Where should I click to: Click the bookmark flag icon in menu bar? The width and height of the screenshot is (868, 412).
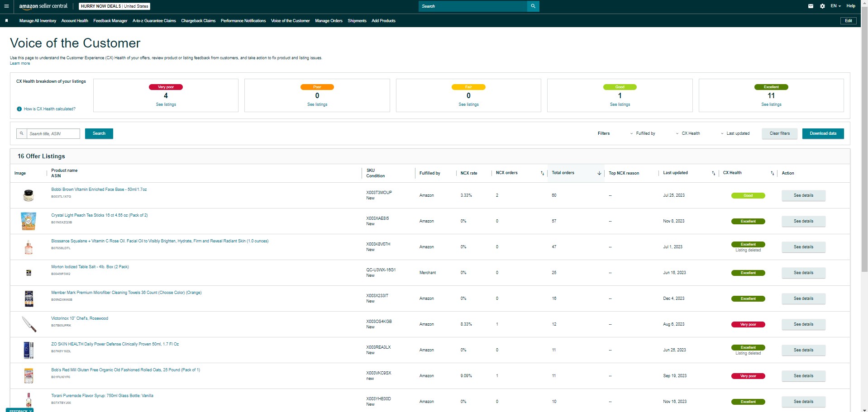[6, 21]
